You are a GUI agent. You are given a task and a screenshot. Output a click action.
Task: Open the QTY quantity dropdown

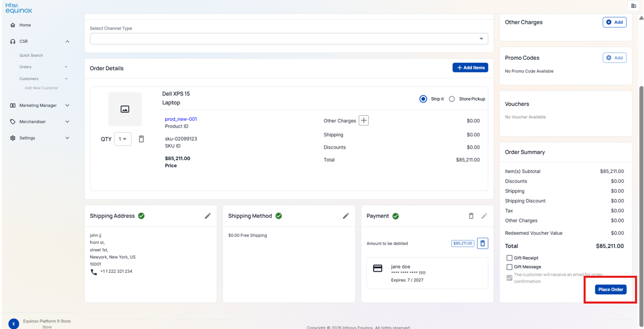tap(123, 139)
